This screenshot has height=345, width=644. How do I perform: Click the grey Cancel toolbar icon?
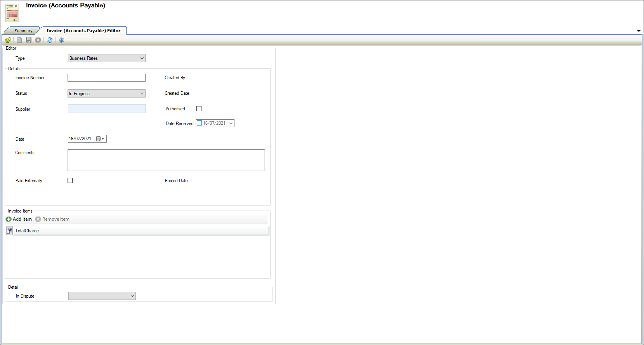pyautogui.click(x=38, y=40)
